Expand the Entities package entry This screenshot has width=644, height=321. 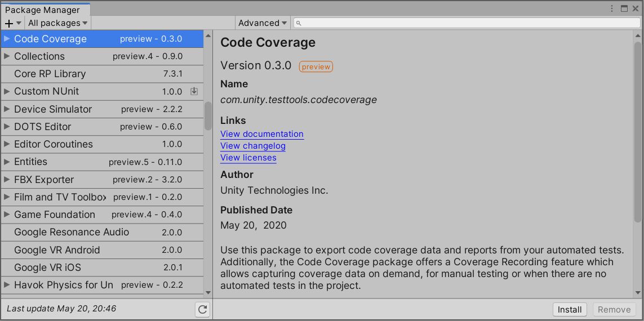[7, 162]
